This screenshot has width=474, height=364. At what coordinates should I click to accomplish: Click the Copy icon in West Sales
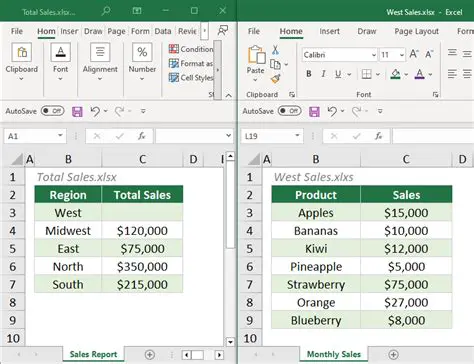(x=275, y=64)
